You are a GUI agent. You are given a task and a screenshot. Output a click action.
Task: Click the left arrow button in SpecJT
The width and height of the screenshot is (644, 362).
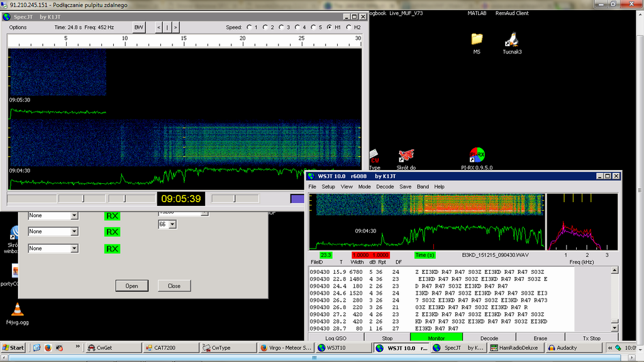click(x=159, y=27)
